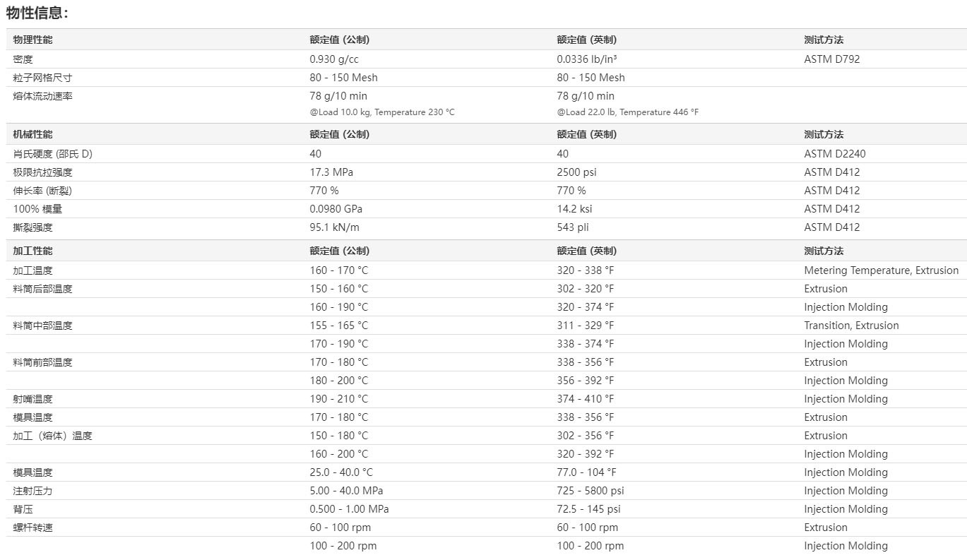Select the 注射压力 row label
The height and width of the screenshot is (560, 967).
coord(32,491)
